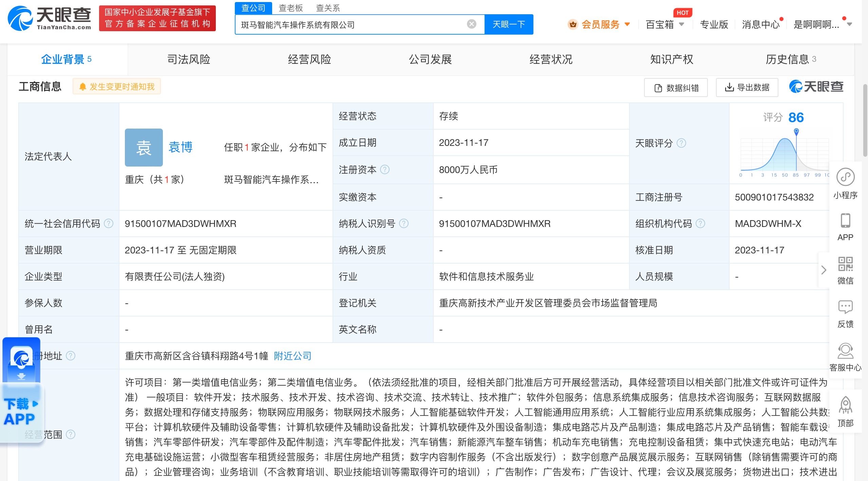The width and height of the screenshot is (868, 481).
Task: Click the 天眼一下 search button
Action: pyautogui.click(x=509, y=24)
